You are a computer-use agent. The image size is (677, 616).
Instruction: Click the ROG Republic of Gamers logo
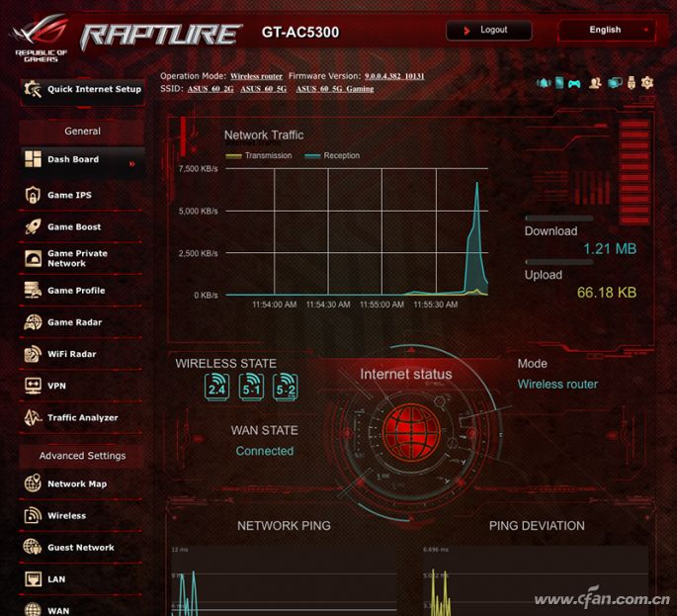41,38
